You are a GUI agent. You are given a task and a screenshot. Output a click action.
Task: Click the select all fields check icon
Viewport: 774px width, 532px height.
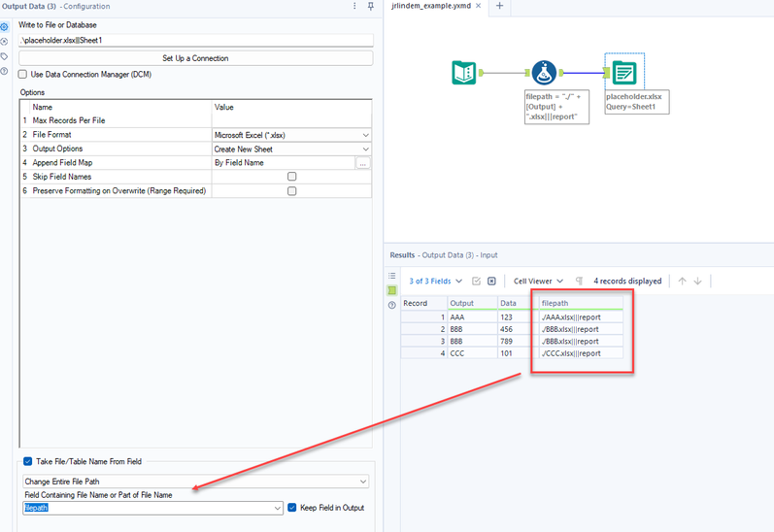pos(477,281)
